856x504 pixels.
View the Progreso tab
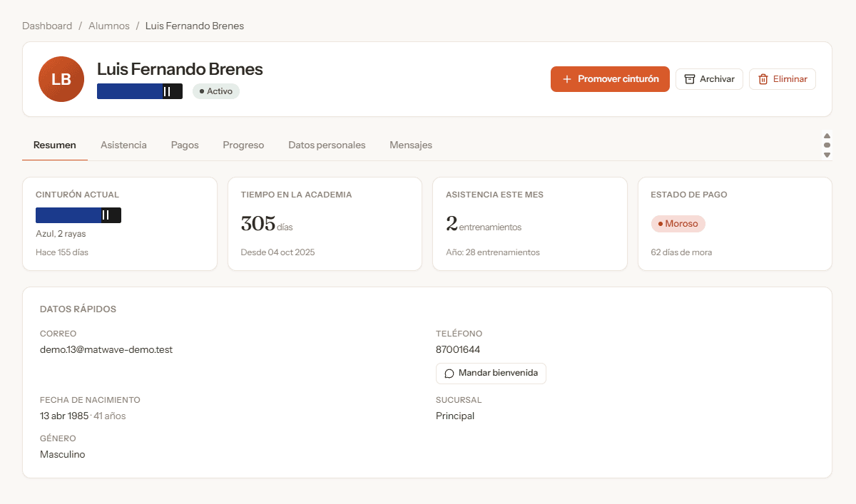pyautogui.click(x=243, y=145)
